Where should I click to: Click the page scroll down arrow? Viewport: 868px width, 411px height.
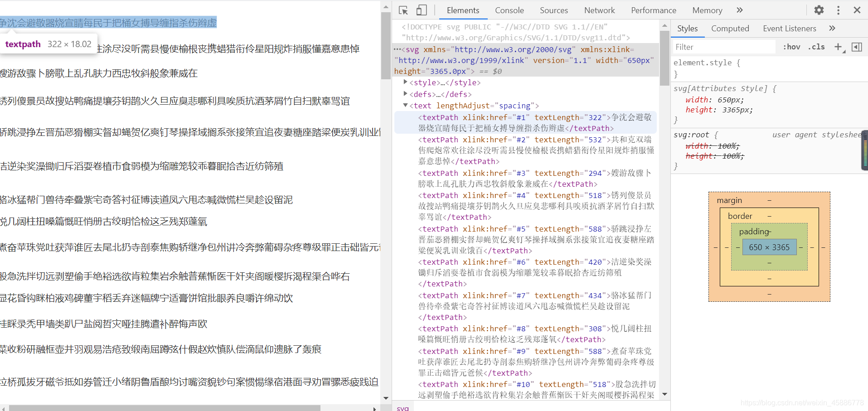click(x=386, y=398)
